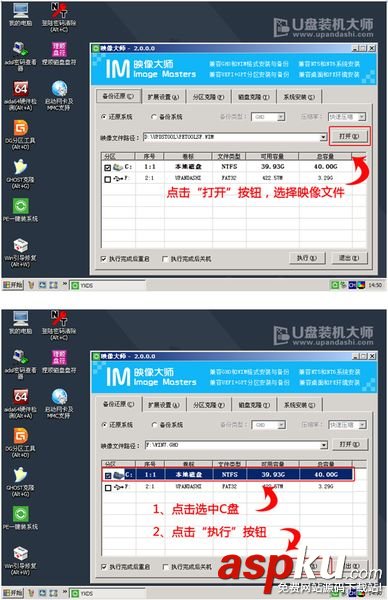Image resolution: width=388 pixels, height=600 pixels.
Task: Click 退出 button in upper window
Action: (349, 258)
